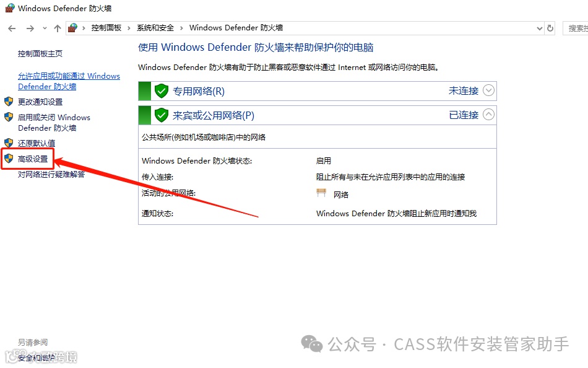Viewport: 588px width, 368px height.
Task: Expand the chevron after 控制面板 breadcrumb
Action: [x=129, y=28]
